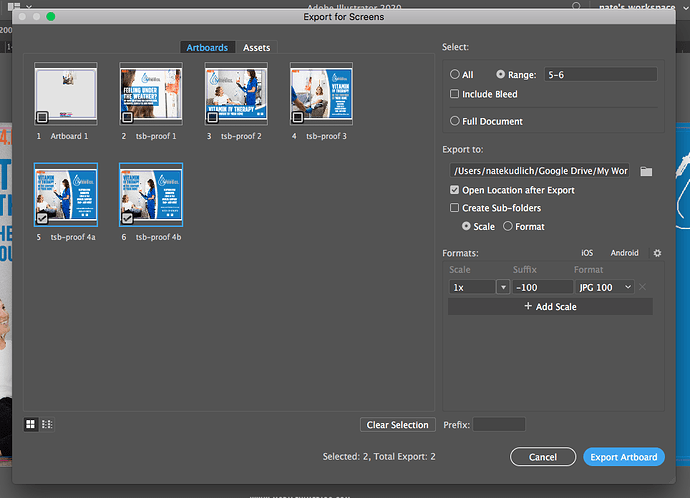The width and height of the screenshot is (690, 498).
Task: Open nate's workspace switcher dropdown
Action: tap(685, 7)
